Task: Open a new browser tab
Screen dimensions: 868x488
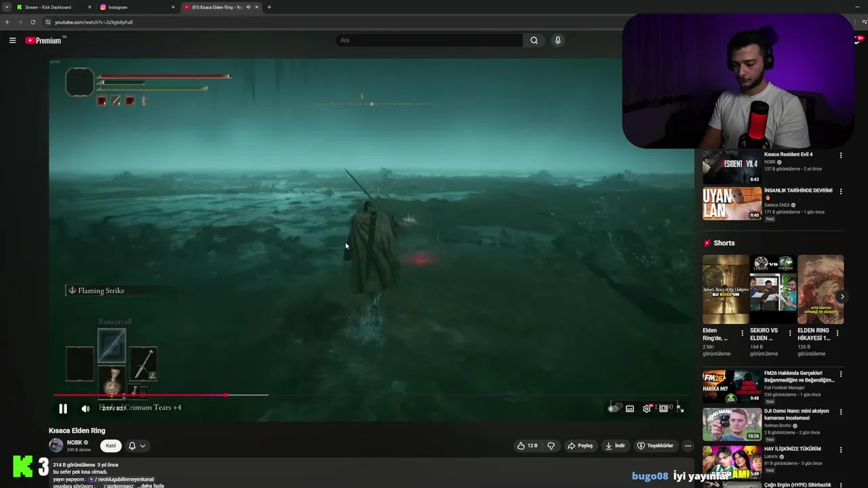Action: coord(269,7)
